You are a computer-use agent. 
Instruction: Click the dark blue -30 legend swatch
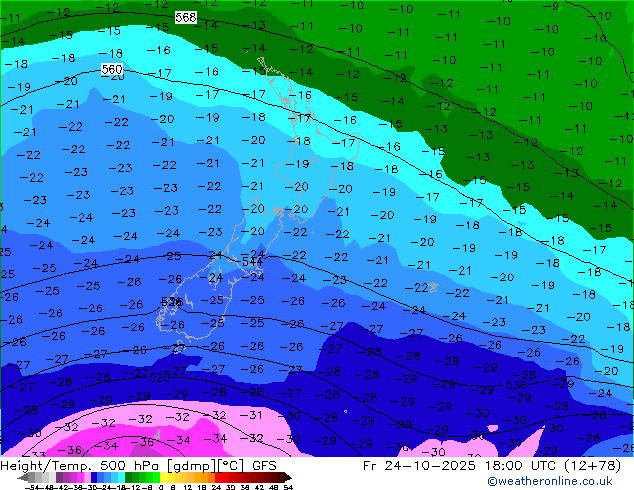(x=94, y=477)
